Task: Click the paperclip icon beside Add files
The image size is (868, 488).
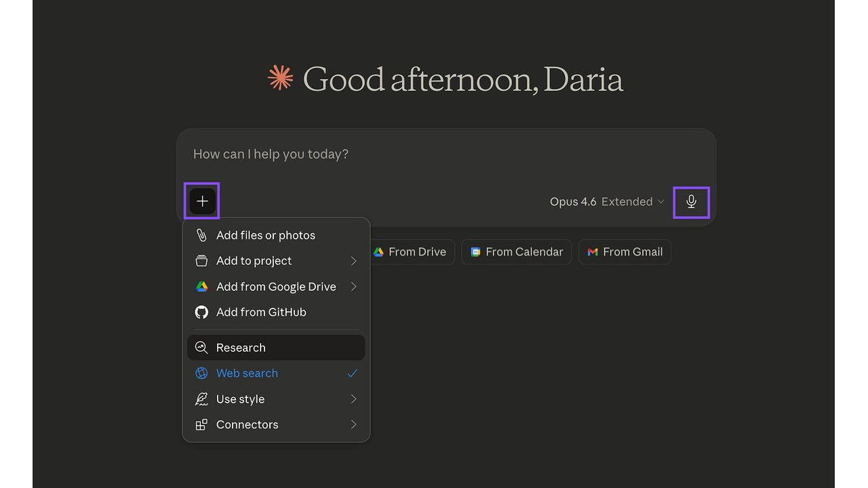Action: tap(201, 235)
